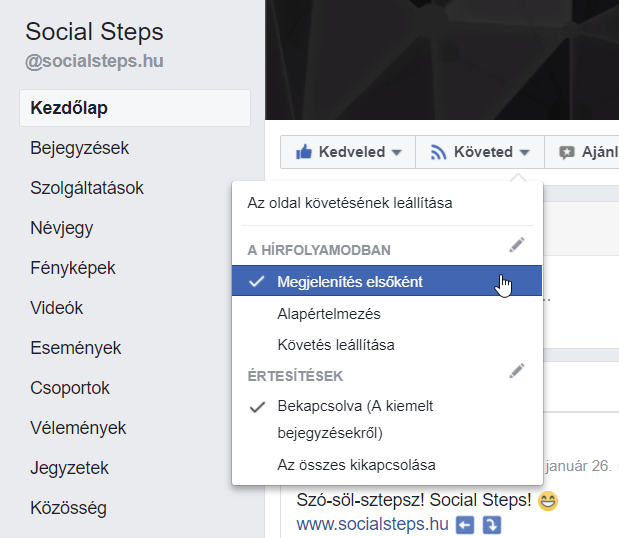
Task: Edit news feed settings pencil icon
Action: pos(516,245)
